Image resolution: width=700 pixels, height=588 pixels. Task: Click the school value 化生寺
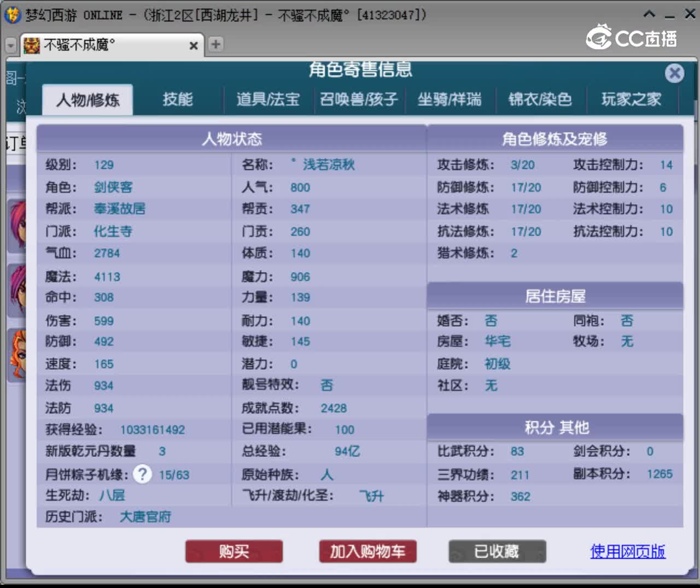coord(113,231)
